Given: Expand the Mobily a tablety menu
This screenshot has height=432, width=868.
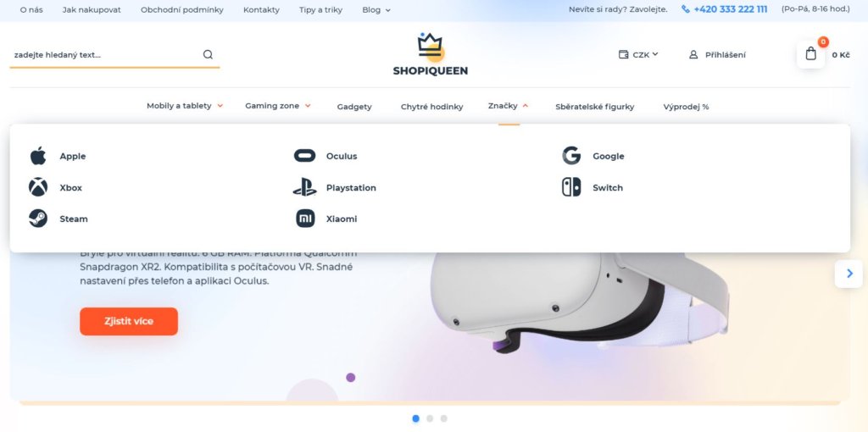Looking at the screenshot, I should pos(185,106).
